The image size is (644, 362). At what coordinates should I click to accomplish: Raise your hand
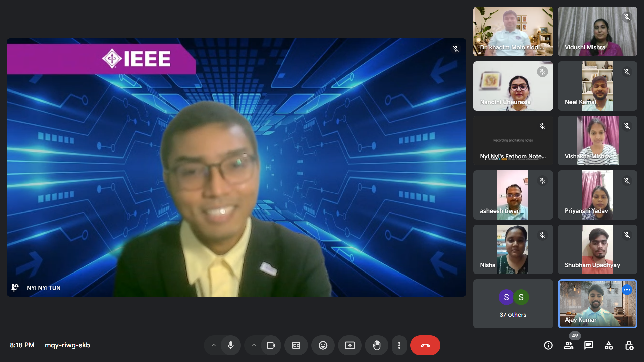pyautogui.click(x=376, y=345)
